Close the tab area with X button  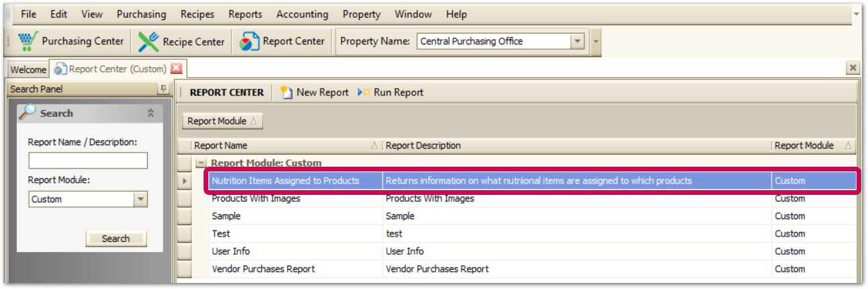click(x=853, y=68)
